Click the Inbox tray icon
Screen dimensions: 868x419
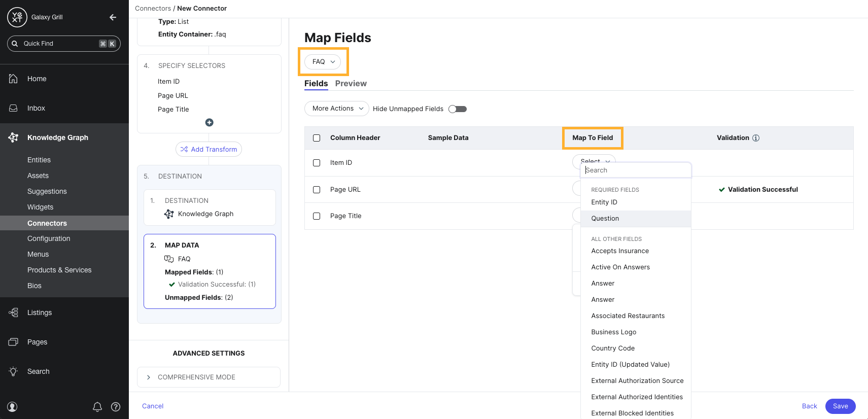pos(13,108)
